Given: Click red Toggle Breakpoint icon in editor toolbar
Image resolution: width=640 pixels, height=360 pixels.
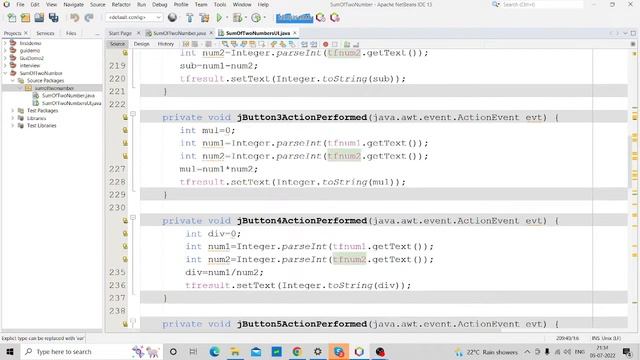Looking at the screenshot, I should (325, 44).
